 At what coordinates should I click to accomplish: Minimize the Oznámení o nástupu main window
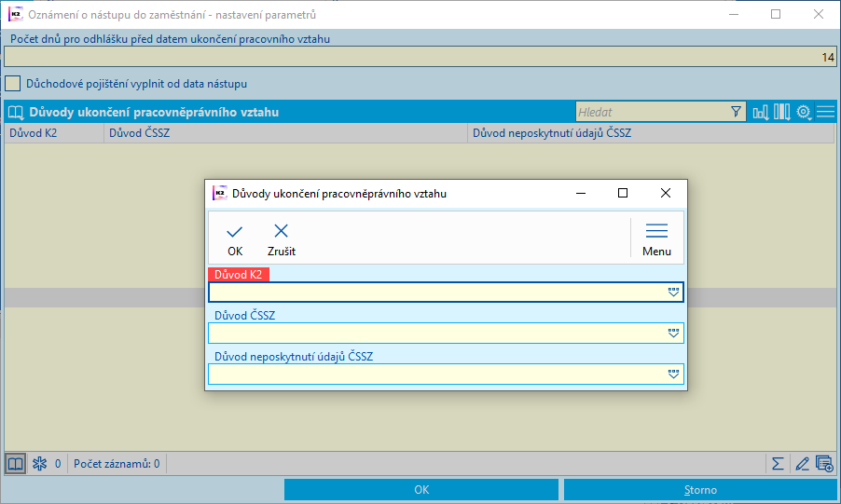click(734, 15)
